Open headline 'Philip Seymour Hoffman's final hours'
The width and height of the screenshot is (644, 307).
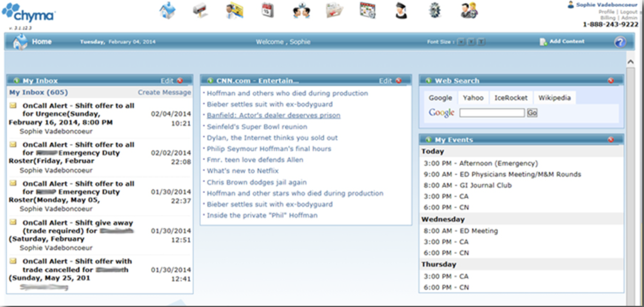(x=269, y=149)
